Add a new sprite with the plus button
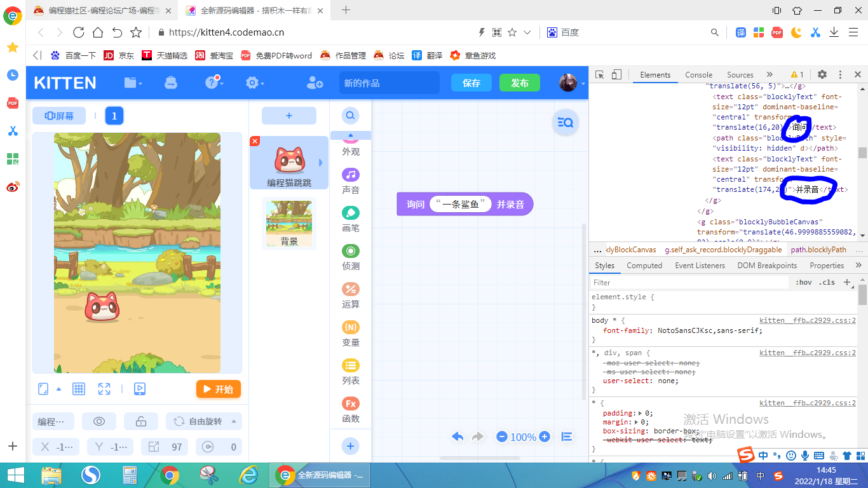Viewport: 868px width, 488px height. tap(289, 116)
